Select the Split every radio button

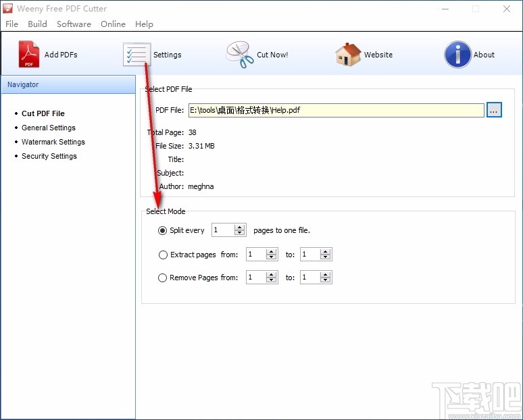tap(162, 231)
